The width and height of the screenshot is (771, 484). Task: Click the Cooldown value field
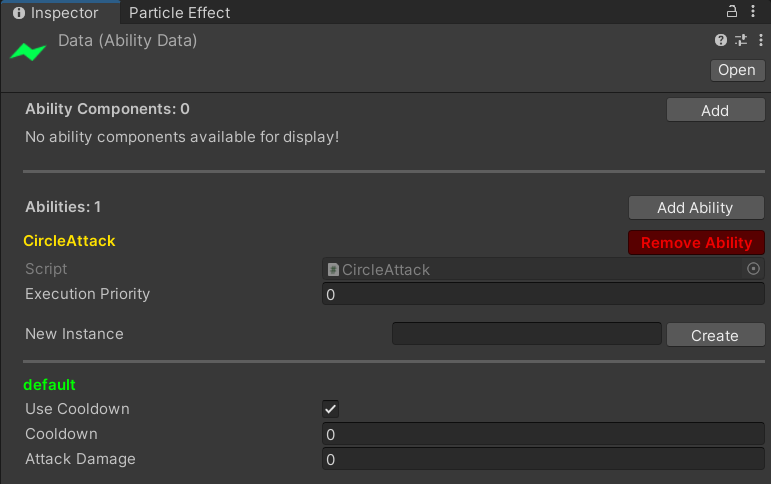(543, 434)
